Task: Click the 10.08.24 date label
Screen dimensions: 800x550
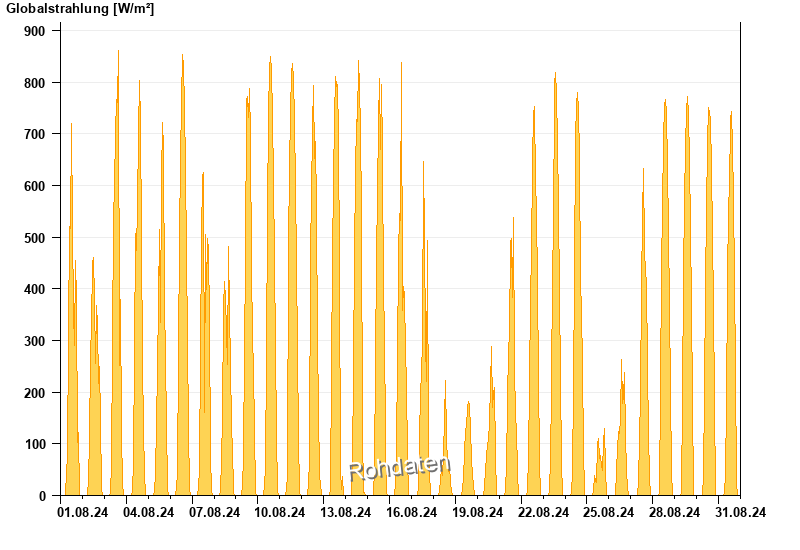Action: (280, 513)
